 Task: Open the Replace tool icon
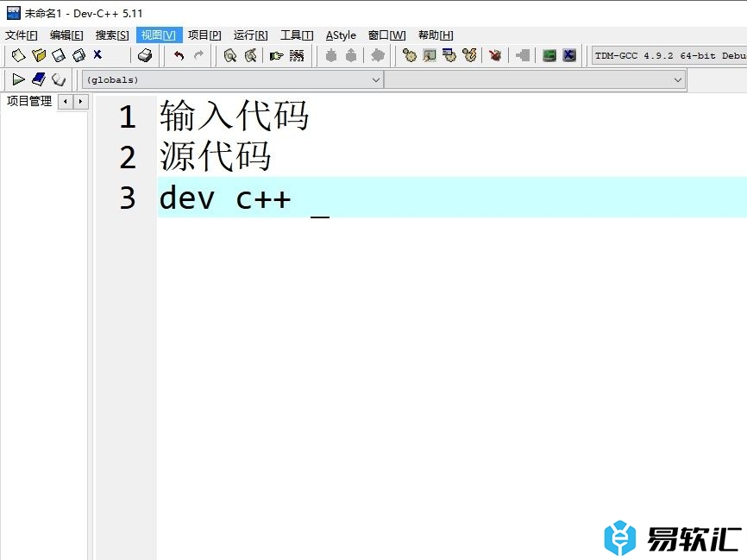[x=251, y=56]
